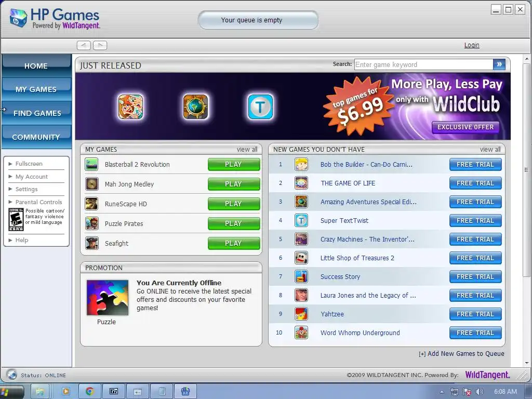Image resolution: width=532 pixels, height=399 pixels.
Task: Click the Login link
Action: (x=472, y=45)
